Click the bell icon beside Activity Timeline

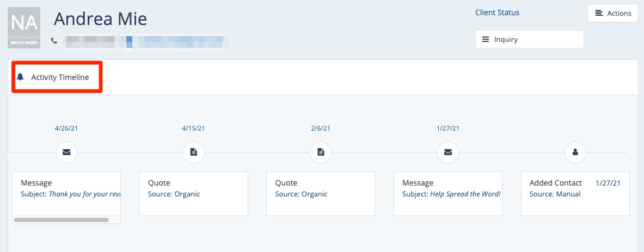21,77
